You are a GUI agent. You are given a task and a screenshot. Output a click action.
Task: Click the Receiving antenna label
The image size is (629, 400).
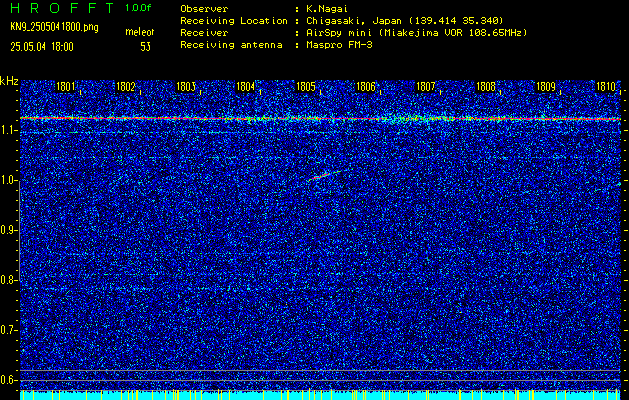(231, 45)
